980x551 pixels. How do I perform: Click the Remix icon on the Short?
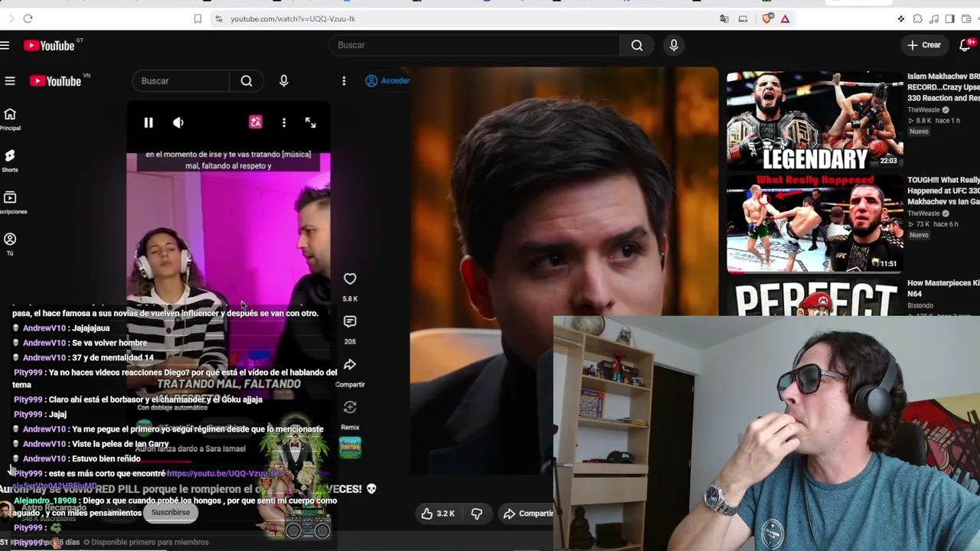click(350, 407)
